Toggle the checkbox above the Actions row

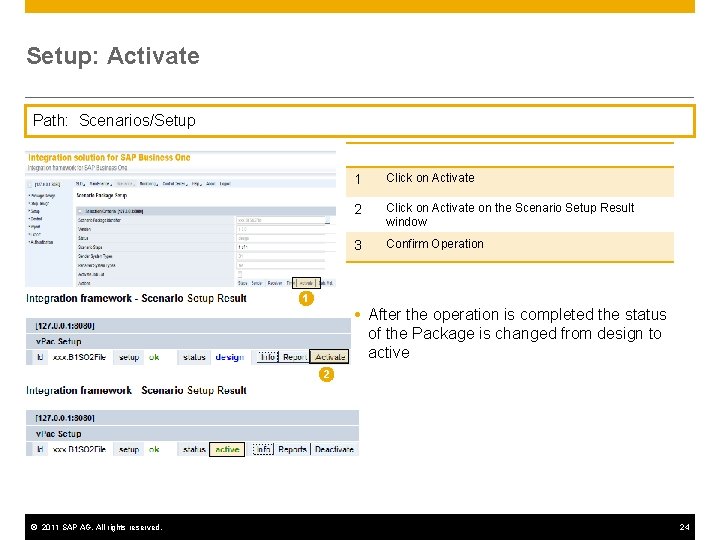coord(240,273)
